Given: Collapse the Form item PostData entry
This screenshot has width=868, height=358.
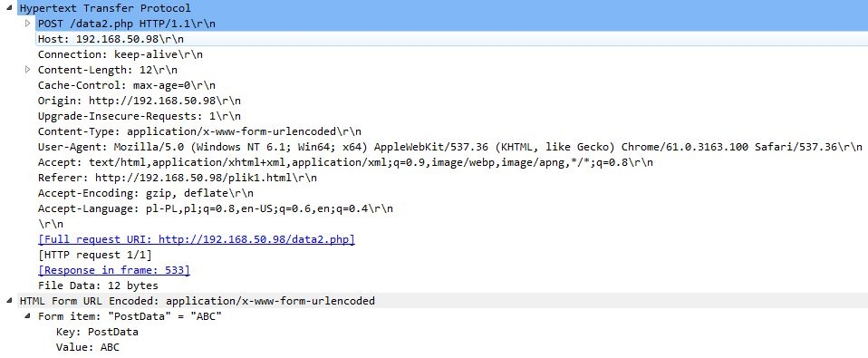Looking at the screenshot, I should (28, 316).
